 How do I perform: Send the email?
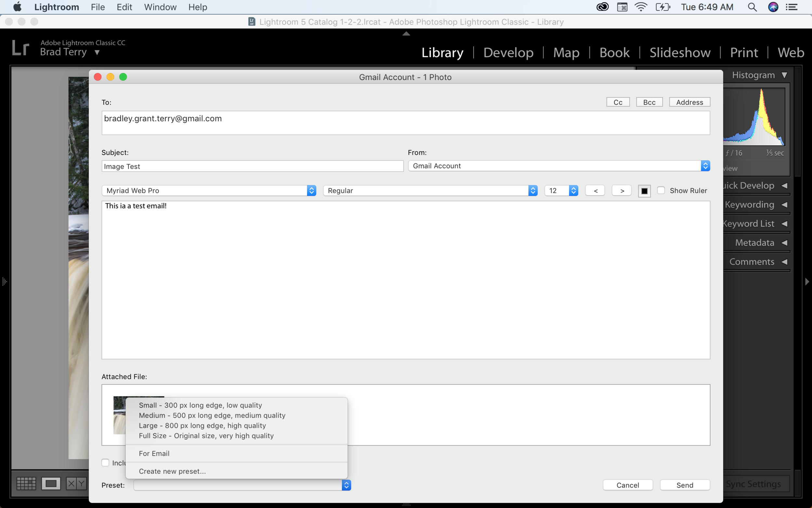point(685,485)
